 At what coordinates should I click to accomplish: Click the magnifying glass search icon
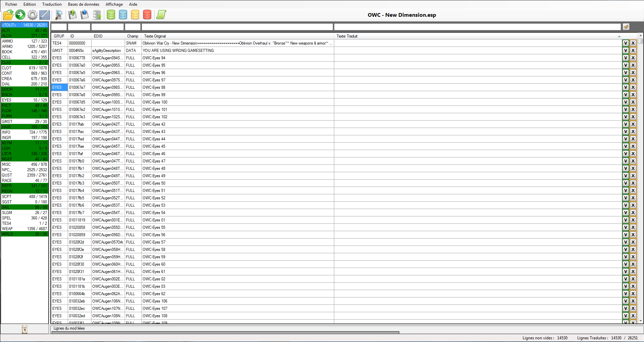(x=59, y=15)
